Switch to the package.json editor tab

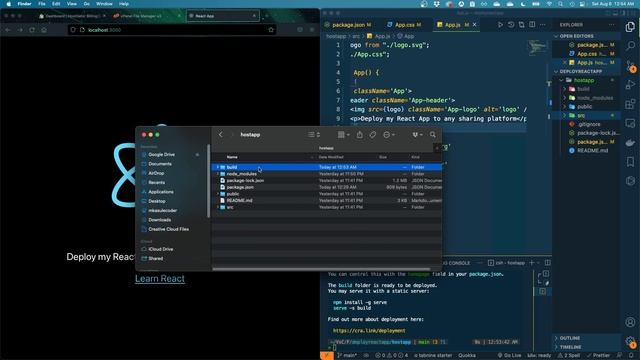(x=348, y=25)
